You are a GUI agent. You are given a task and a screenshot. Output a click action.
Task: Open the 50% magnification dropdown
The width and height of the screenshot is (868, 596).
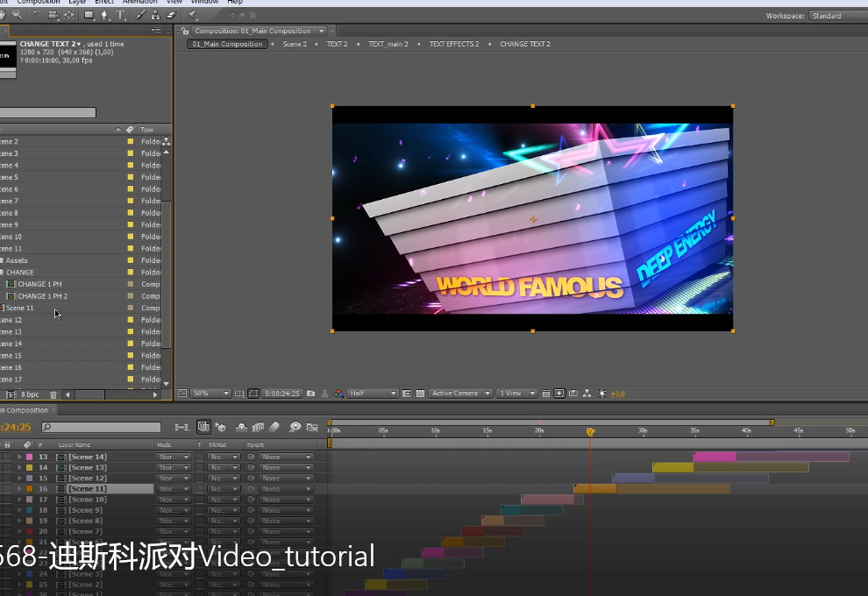click(x=211, y=394)
